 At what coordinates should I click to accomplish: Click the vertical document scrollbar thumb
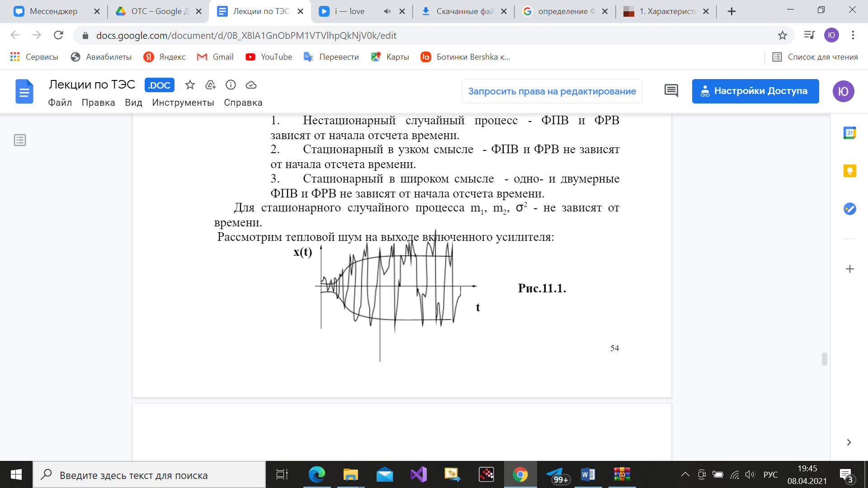825,359
